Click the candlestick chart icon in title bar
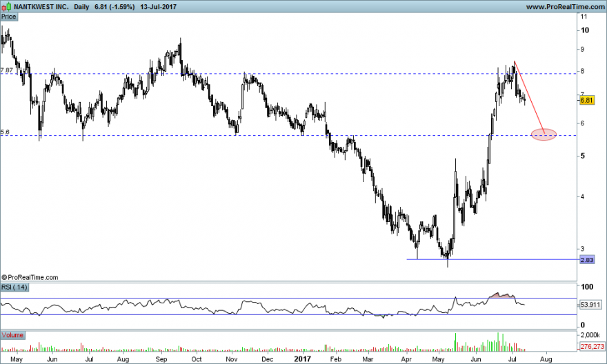The width and height of the screenshot is (607, 364). point(7,7)
